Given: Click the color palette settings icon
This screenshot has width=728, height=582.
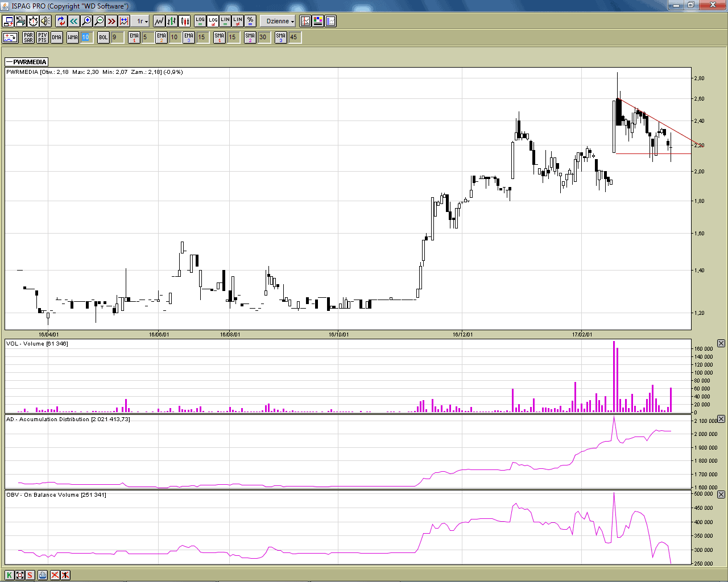Looking at the screenshot, I should pos(318,21).
